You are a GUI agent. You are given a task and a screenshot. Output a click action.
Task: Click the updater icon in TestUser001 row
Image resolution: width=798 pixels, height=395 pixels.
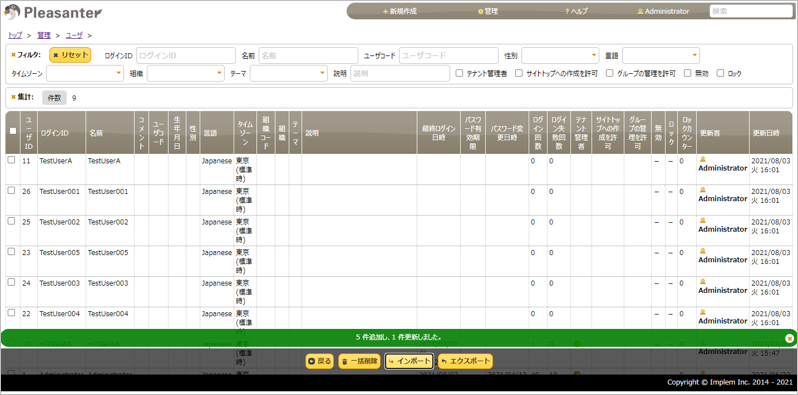tap(703, 190)
